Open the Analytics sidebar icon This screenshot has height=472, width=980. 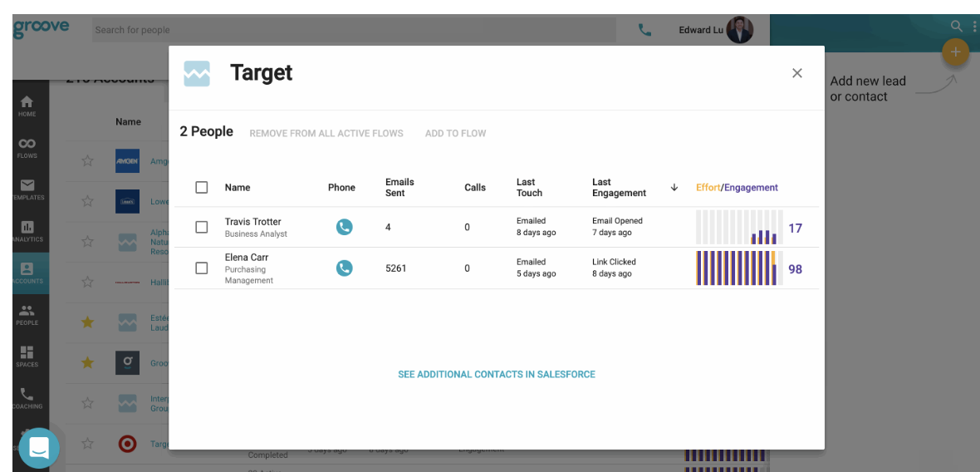27,231
